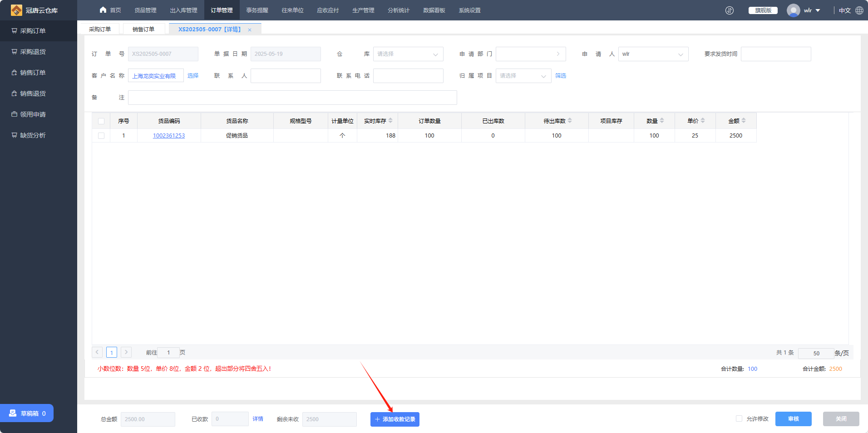Click the 选择 customer link
Screen dimensions: 868x433
[x=193, y=76]
